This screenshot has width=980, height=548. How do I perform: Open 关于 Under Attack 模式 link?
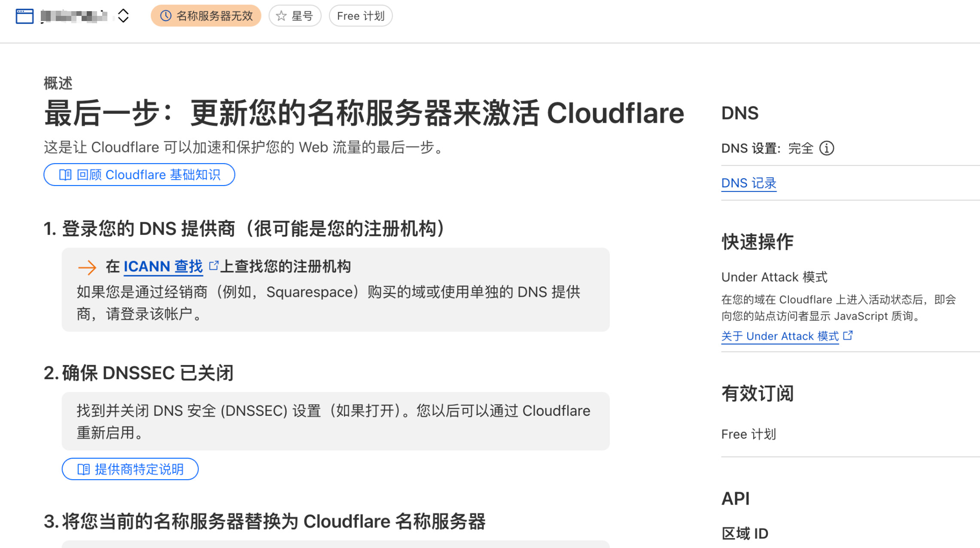779,336
